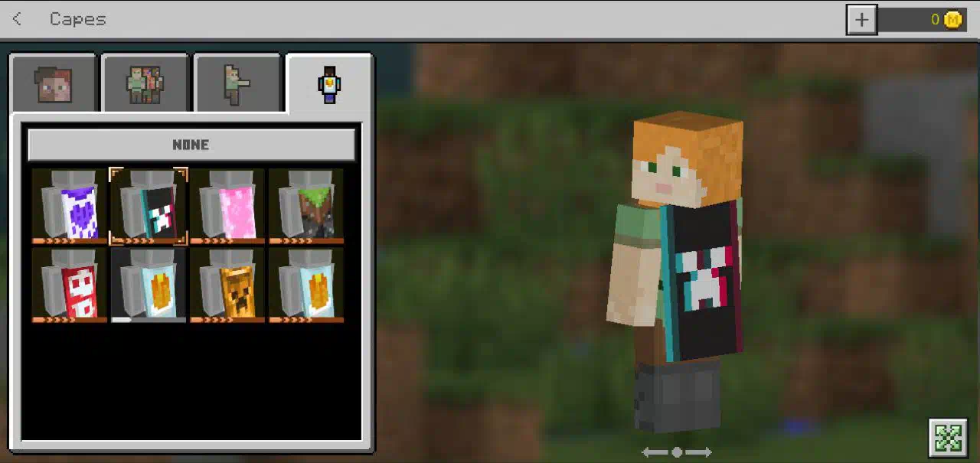Screen dimensions: 980x463
Task: Choose NONE to remove the cape
Action: click(x=191, y=145)
